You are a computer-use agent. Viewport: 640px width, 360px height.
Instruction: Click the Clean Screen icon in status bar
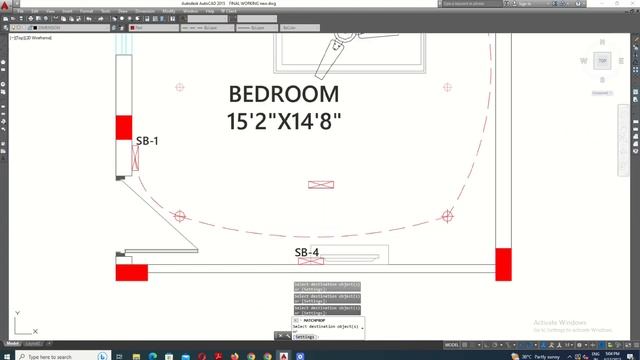[628, 345]
